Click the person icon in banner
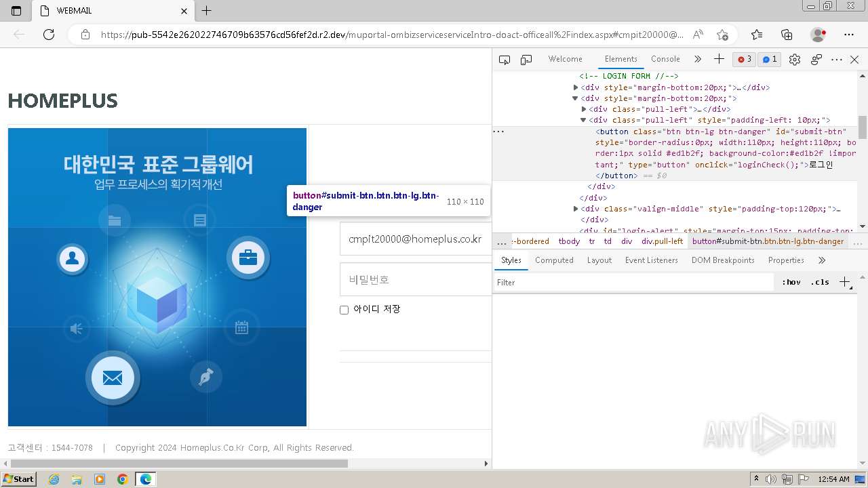868x488 pixels. coord(73,258)
